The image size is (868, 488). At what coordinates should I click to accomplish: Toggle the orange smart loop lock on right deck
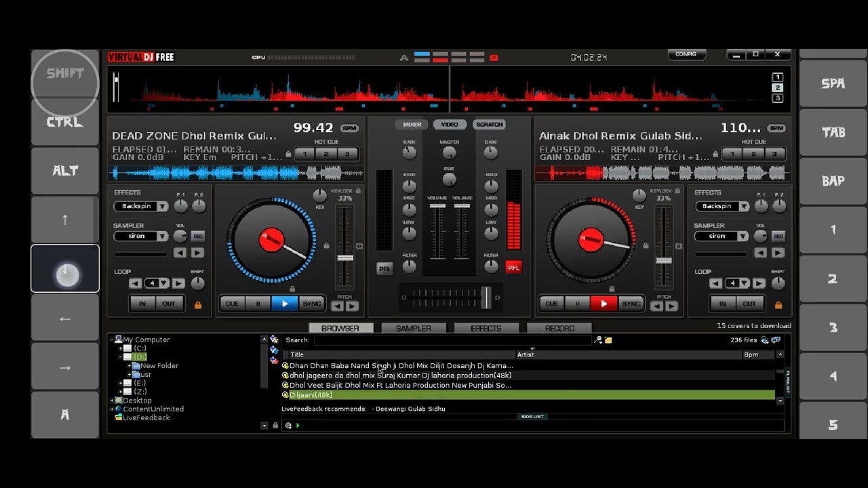[x=778, y=305]
